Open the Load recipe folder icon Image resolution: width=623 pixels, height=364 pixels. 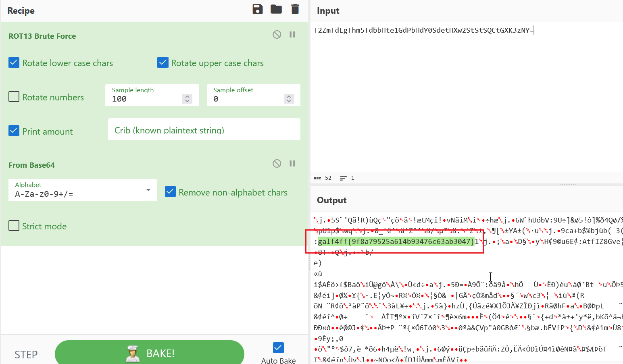(276, 9)
